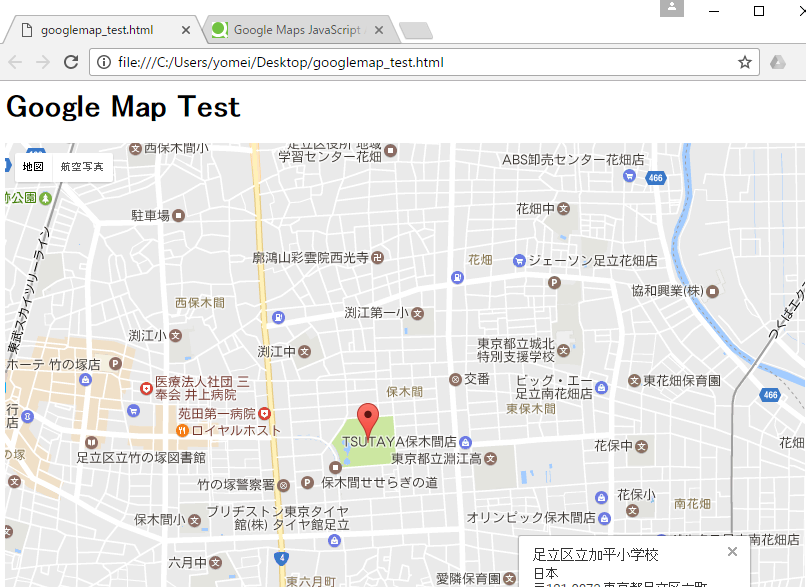Screen dimensions: 806x587
Task: Click the 東花畑保育園 nursery icon
Action: coord(635,380)
